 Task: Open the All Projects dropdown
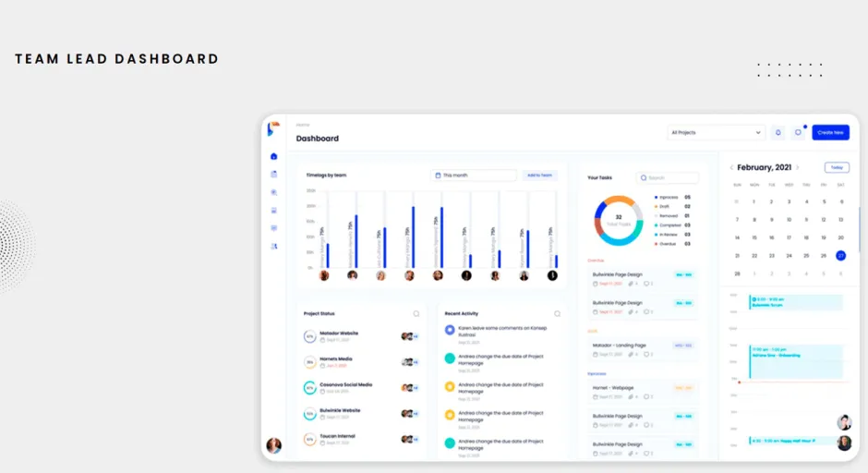pyautogui.click(x=716, y=132)
